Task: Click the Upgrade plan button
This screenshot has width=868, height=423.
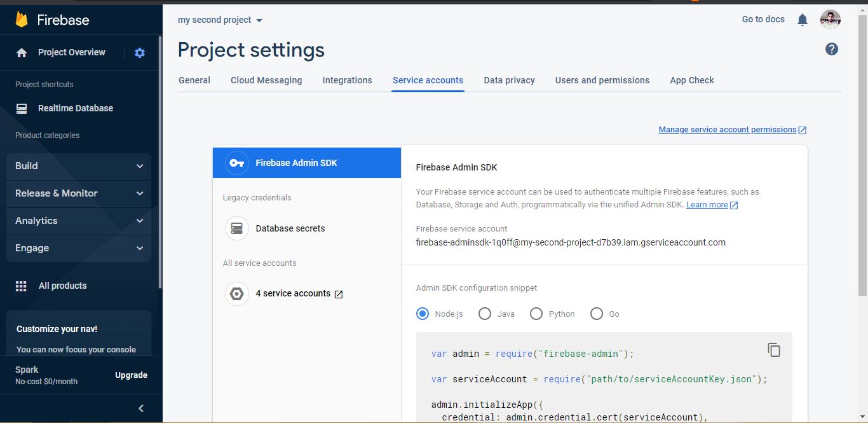Action: [x=131, y=375]
